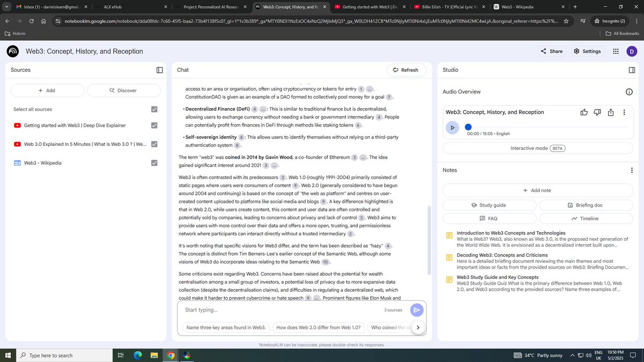Show hidden system tray icons chevron
The image size is (644, 362).
pos(573,355)
